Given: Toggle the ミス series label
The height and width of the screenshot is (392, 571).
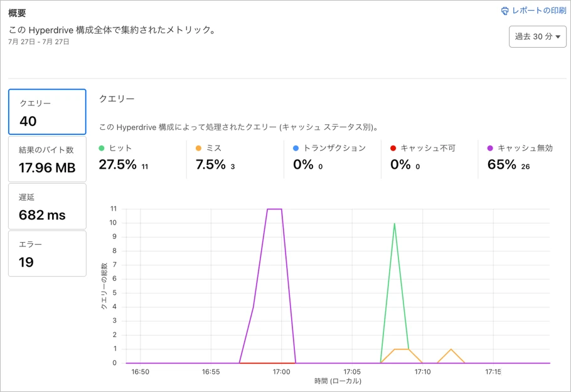Looking at the screenshot, I should (x=214, y=149).
